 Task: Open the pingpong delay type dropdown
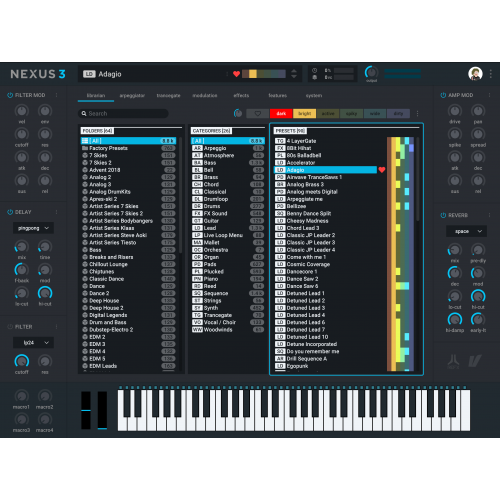[x=33, y=228]
